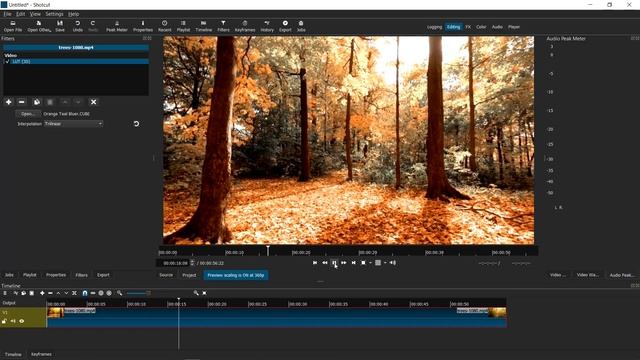This screenshot has height=360, width=640.
Task: Save the project with the Save icon
Action: pyautogui.click(x=60, y=26)
